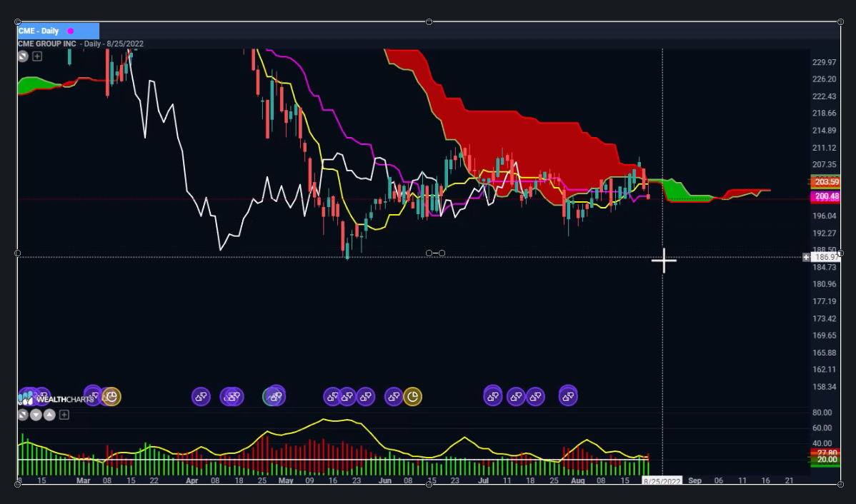Click the 158.34 price axis label

pos(825,387)
